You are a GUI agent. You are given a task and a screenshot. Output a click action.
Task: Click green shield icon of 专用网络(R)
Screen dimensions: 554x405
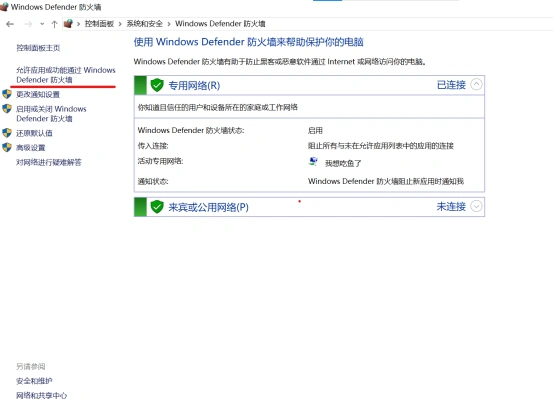coord(157,85)
